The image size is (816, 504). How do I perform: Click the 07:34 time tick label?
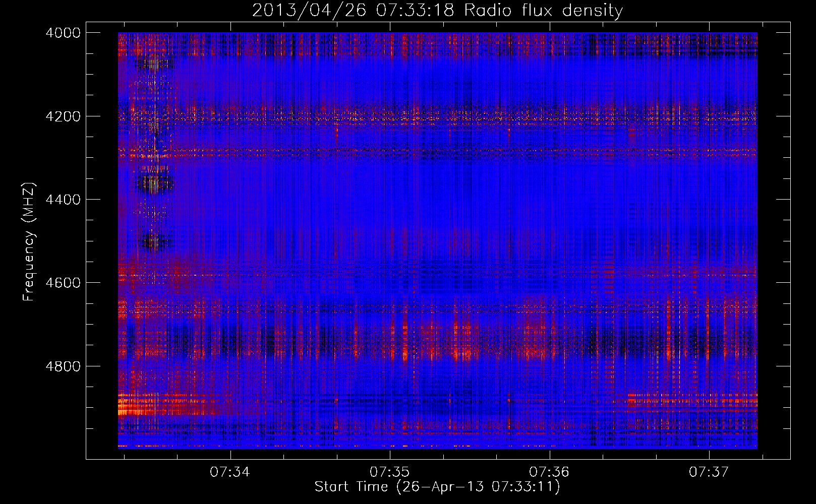230,472
